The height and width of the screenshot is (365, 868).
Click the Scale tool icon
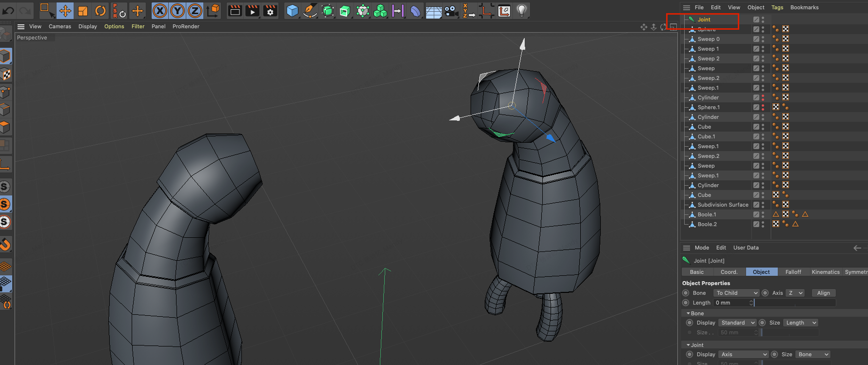point(83,11)
